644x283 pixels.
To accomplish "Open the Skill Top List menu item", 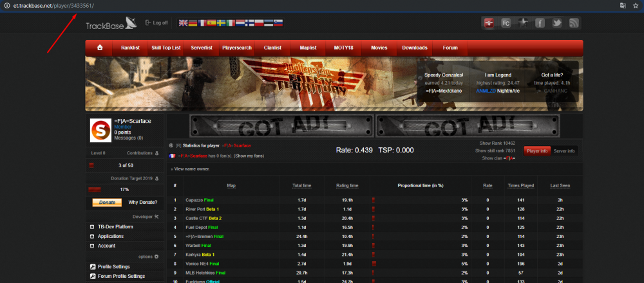I will coord(166,48).
